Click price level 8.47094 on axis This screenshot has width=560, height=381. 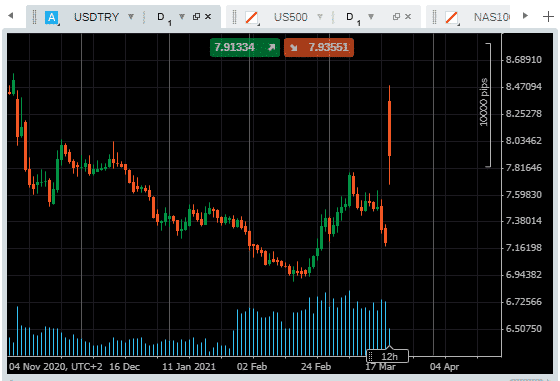pos(524,87)
